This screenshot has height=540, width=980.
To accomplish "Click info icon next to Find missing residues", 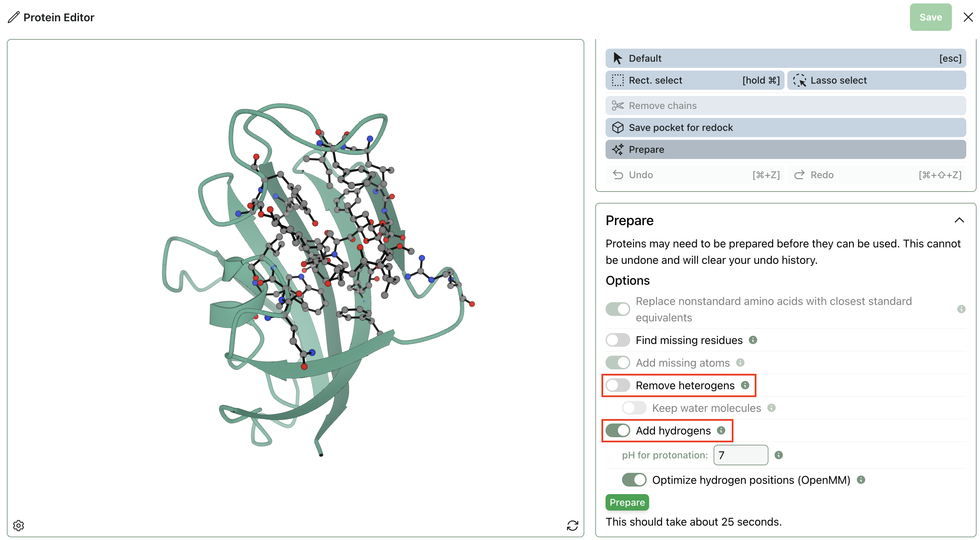I will click(x=753, y=340).
